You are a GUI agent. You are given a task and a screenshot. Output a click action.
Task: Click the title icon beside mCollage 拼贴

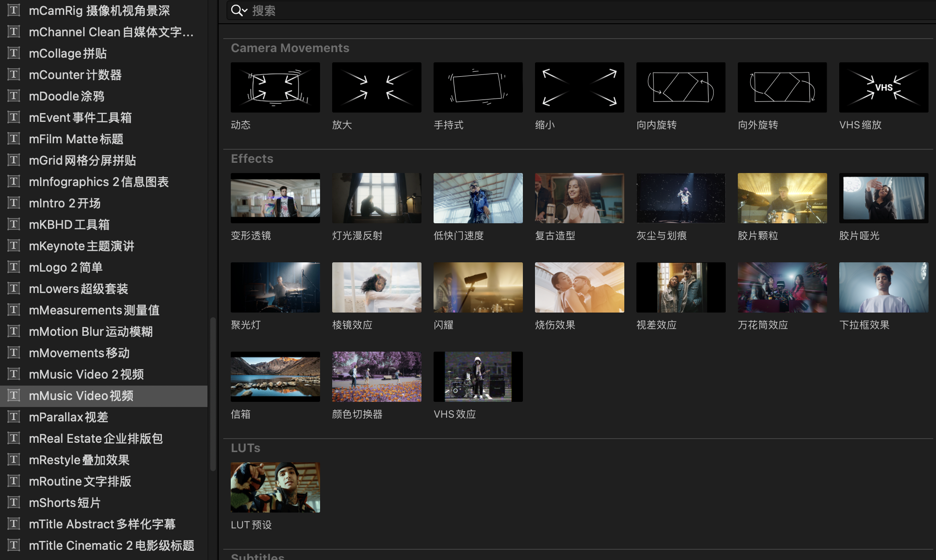pyautogui.click(x=14, y=53)
